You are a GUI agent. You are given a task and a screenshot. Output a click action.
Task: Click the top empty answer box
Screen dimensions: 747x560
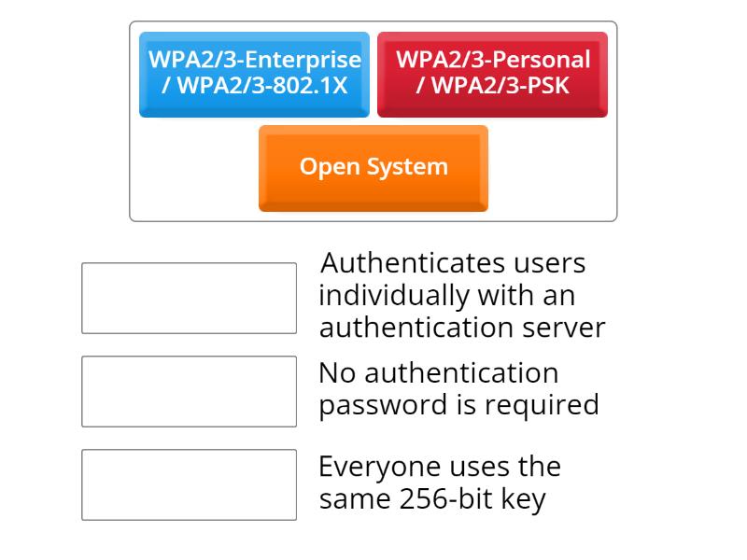(189, 298)
